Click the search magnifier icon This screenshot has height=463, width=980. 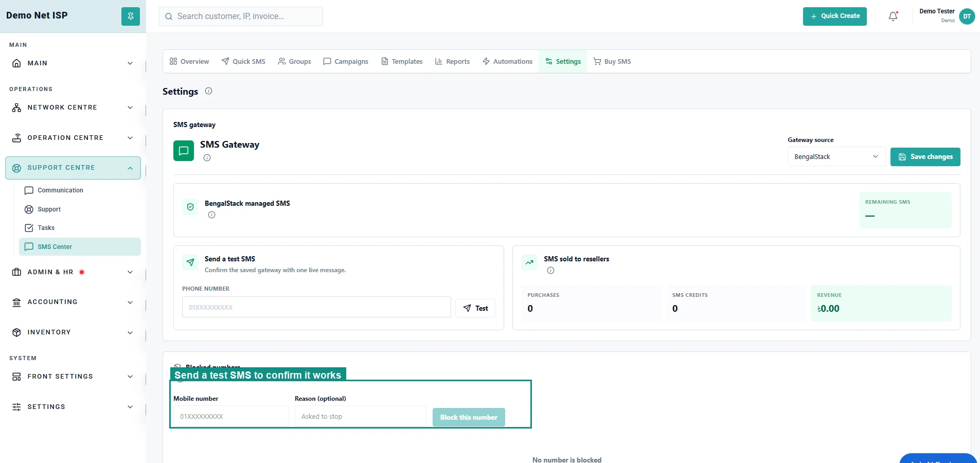tap(169, 16)
